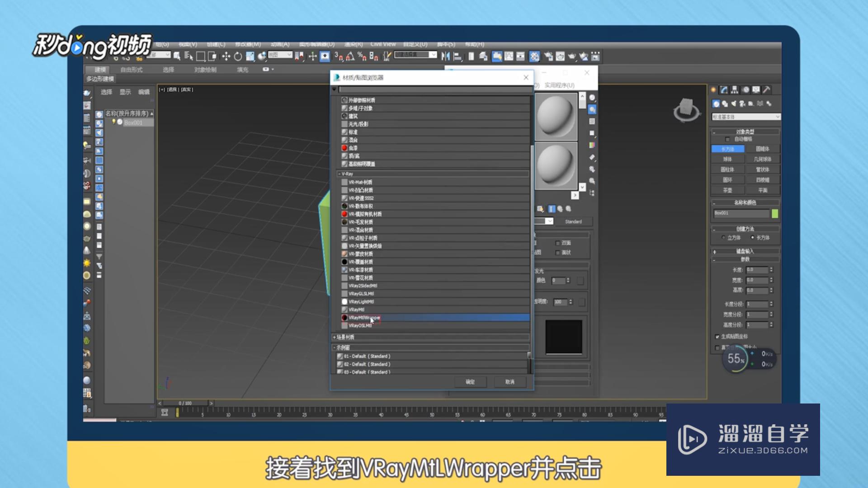This screenshot has height=488, width=868.
Task: Click the Standard material type button
Action: (x=573, y=221)
